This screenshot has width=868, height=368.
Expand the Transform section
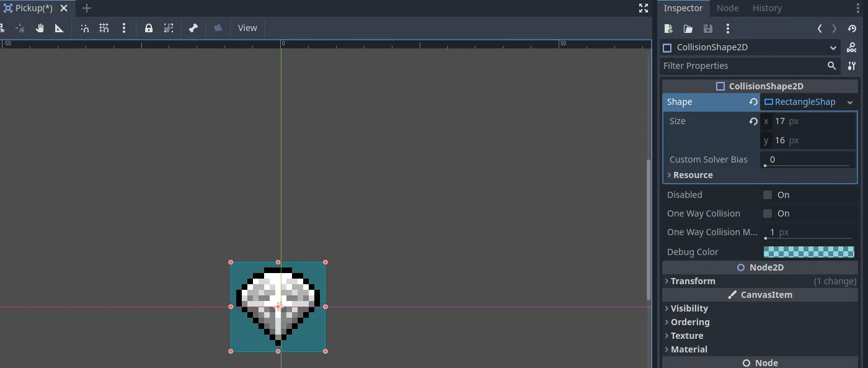(x=760, y=281)
